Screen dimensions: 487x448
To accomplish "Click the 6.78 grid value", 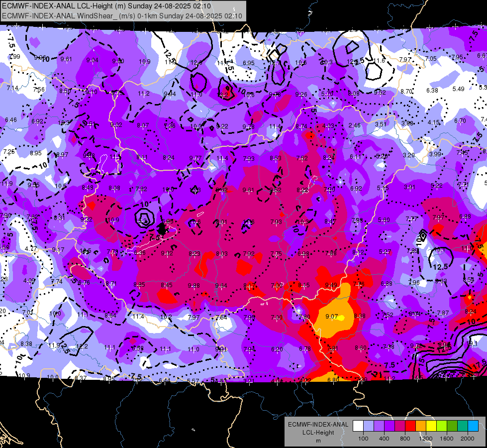I will tap(304, 349).
